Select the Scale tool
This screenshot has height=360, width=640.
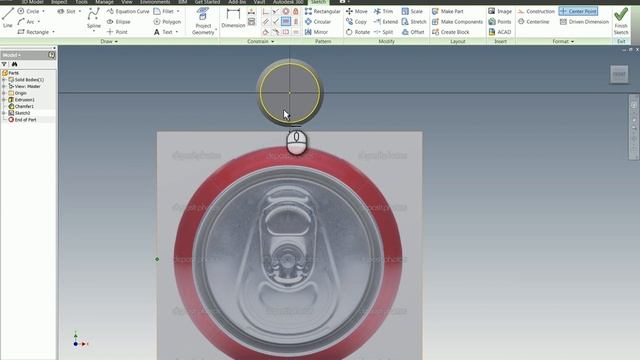pyautogui.click(x=412, y=11)
